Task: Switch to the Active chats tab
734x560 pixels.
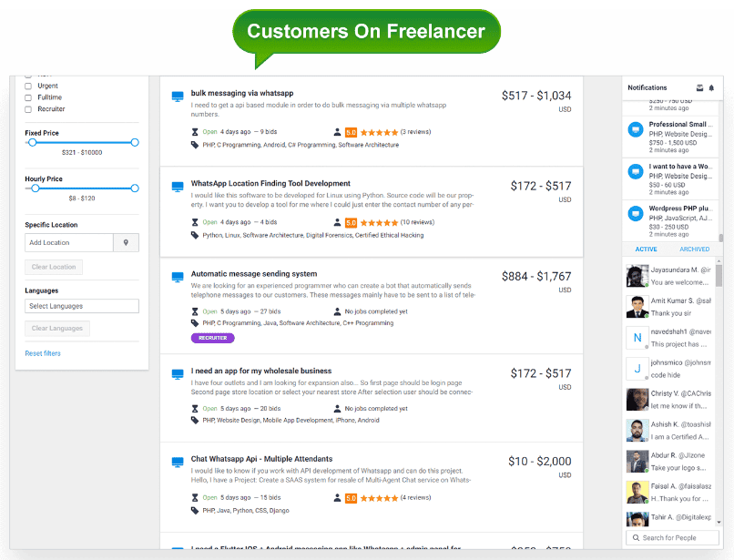Action: tap(646, 249)
